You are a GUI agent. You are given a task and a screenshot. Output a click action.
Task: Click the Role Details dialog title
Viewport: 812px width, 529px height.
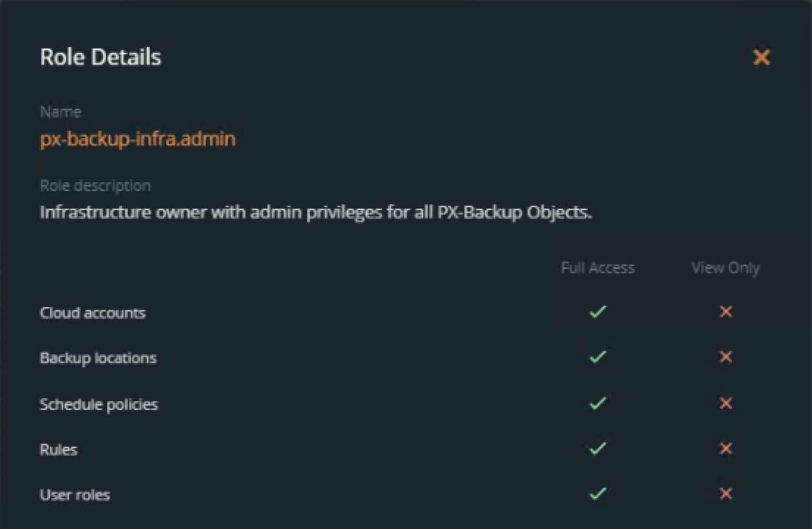(x=101, y=57)
